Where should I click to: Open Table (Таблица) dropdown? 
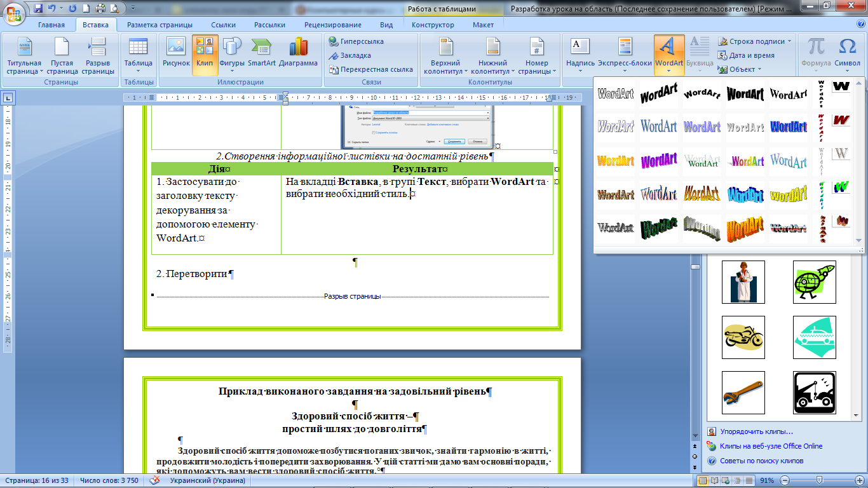pyautogui.click(x=138, y=56)
